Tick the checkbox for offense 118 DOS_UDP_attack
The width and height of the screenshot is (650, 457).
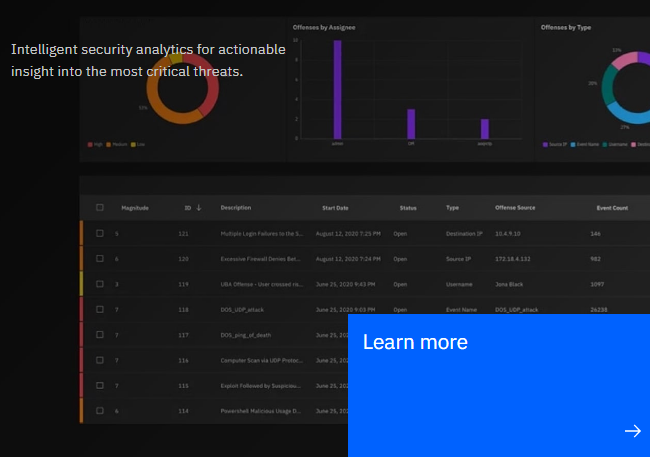click(x=100, y=309)
